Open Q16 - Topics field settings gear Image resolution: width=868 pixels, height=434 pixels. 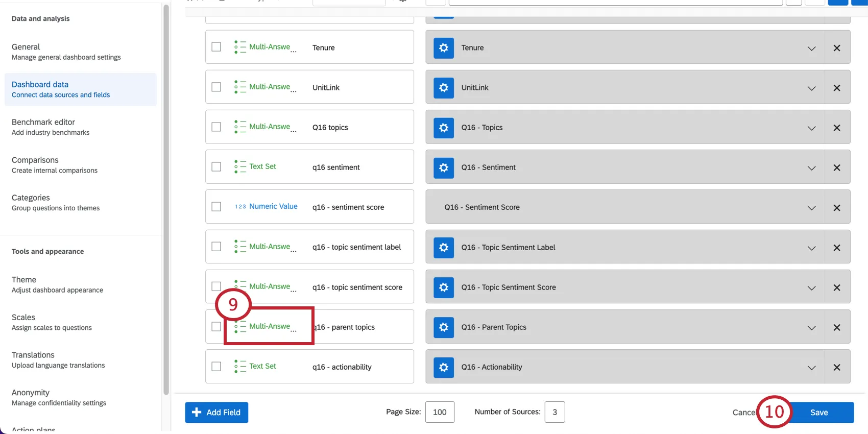coord(443,128)
